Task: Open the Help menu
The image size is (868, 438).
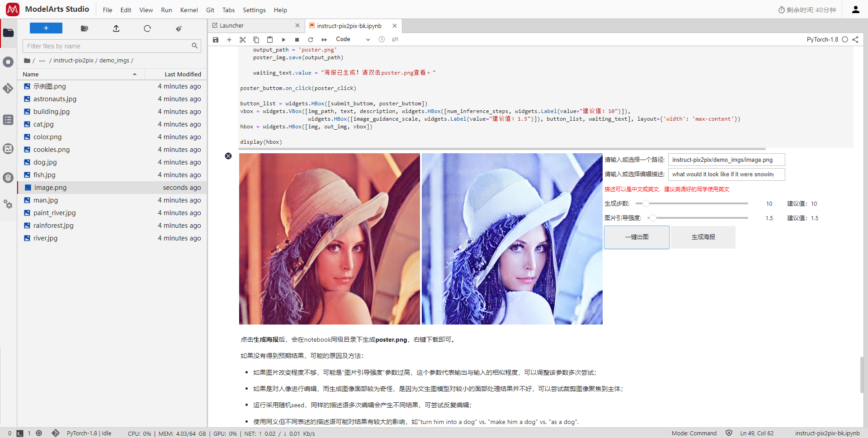Action: point(280,10)
